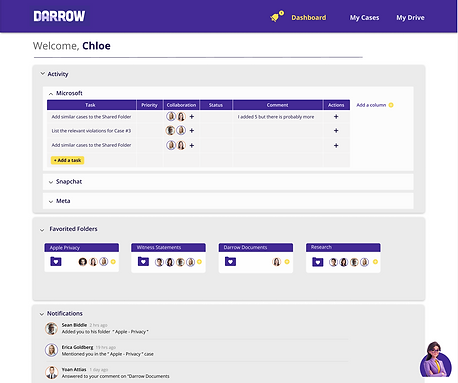458x383 pixels.
Task: Click the Priority column header
Action: (x=150, y=105)
